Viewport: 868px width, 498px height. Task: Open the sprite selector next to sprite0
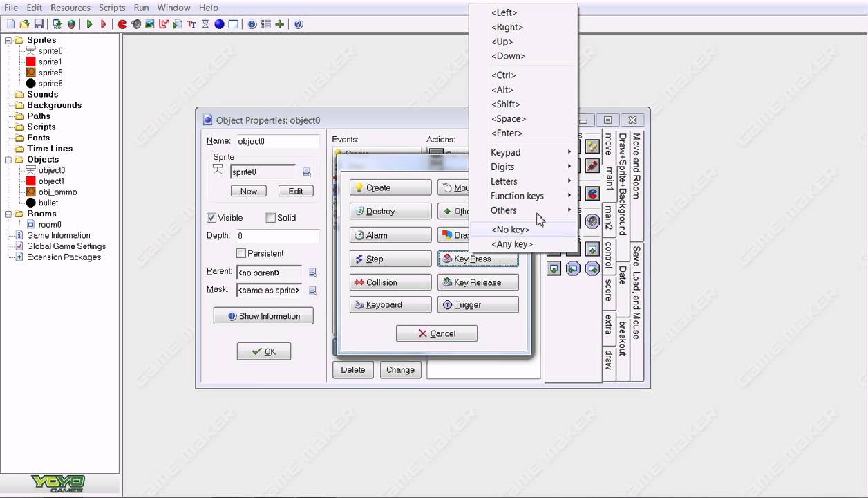307,172
